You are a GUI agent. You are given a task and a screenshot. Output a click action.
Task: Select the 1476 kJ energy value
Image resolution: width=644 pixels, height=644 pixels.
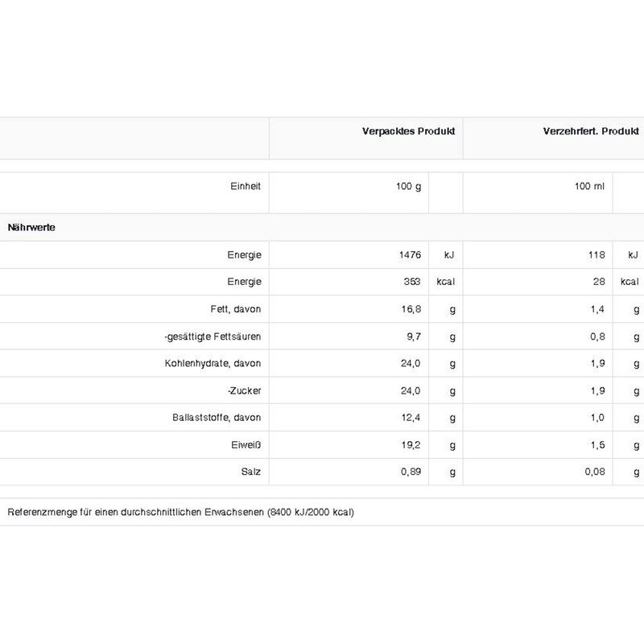(410, 254)
